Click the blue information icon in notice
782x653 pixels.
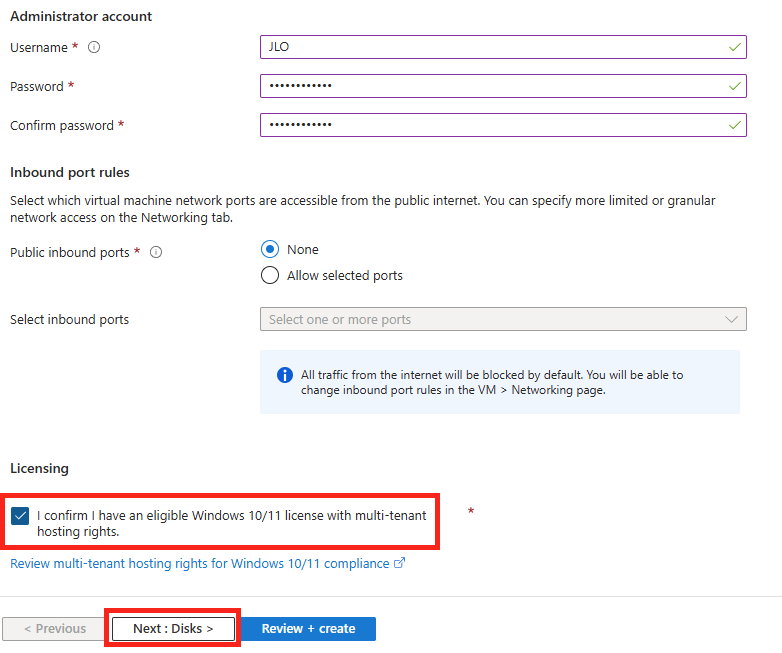(x=285, y=375)
